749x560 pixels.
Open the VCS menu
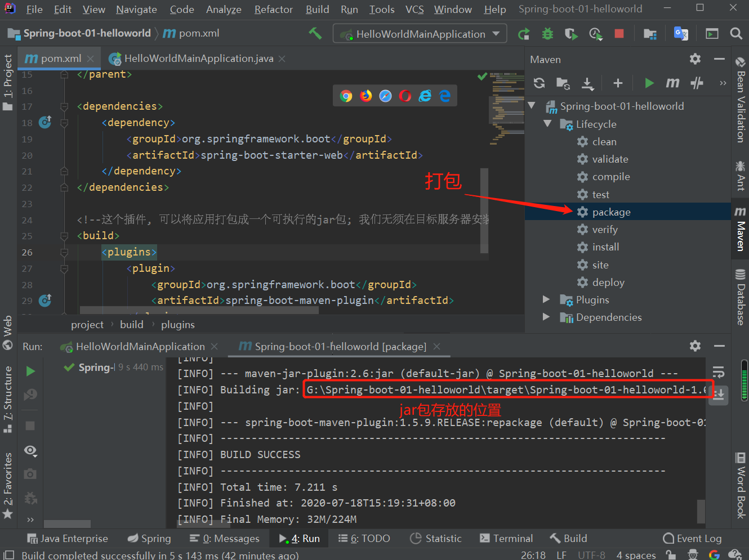(414, 10)
